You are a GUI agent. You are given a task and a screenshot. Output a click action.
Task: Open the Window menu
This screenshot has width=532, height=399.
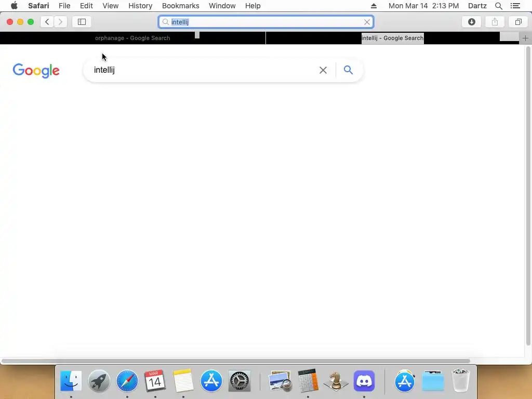[x=222, y=6]
